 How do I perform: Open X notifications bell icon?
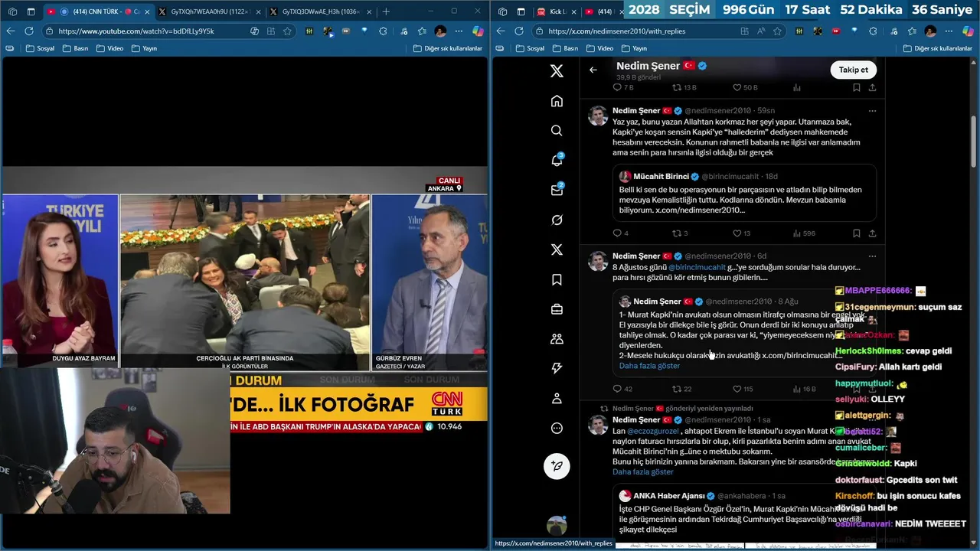tap(557, 160)
